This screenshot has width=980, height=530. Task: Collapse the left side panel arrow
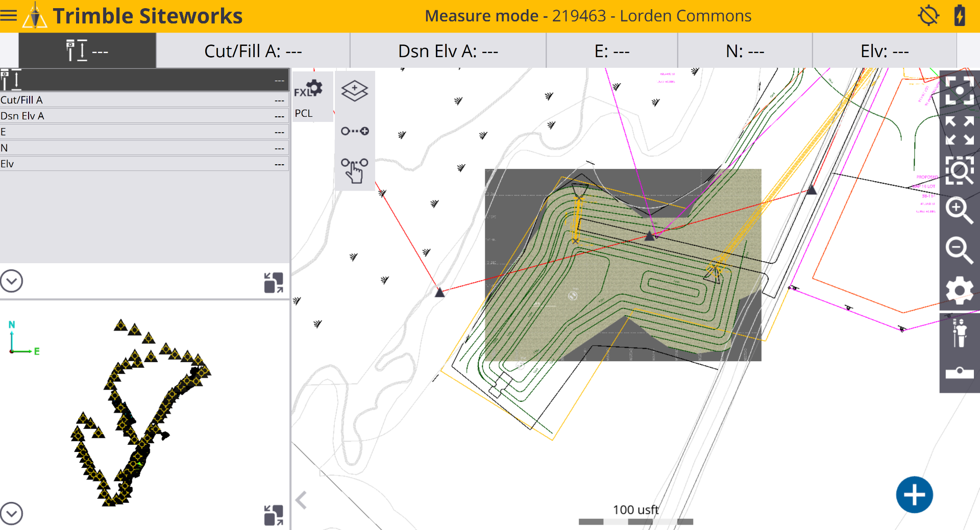301,500
